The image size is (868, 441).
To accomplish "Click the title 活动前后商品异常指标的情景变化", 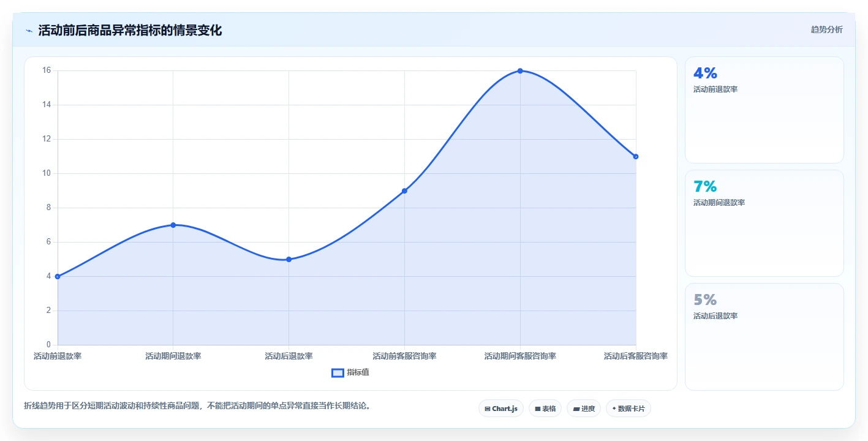I will [130, 31].
